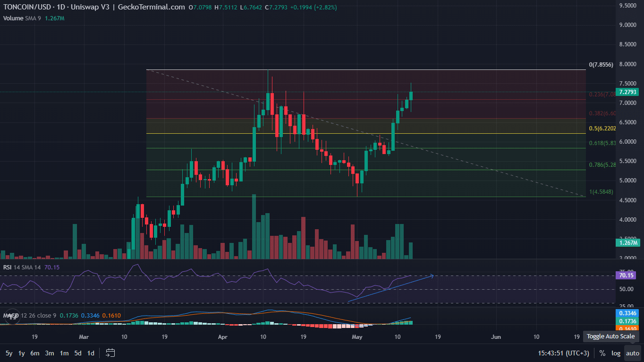The width and height of the screenshot is (644, 362).
Task: Open timezone menu at 15:43:51 (UTC+3)
Action: coord(564,353)
